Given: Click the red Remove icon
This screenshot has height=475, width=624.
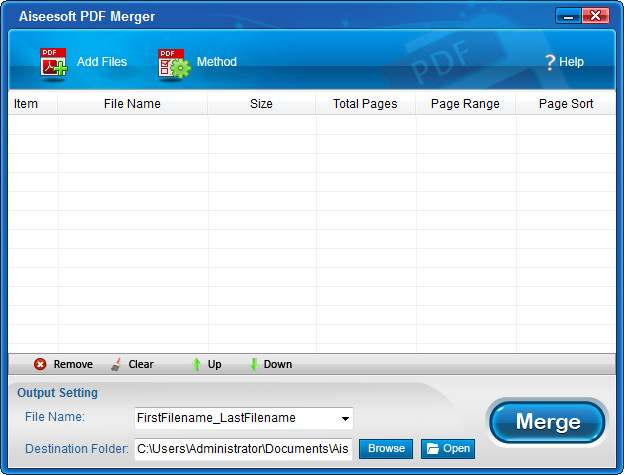Looking at the screenshot, I should tap(40, 364).
